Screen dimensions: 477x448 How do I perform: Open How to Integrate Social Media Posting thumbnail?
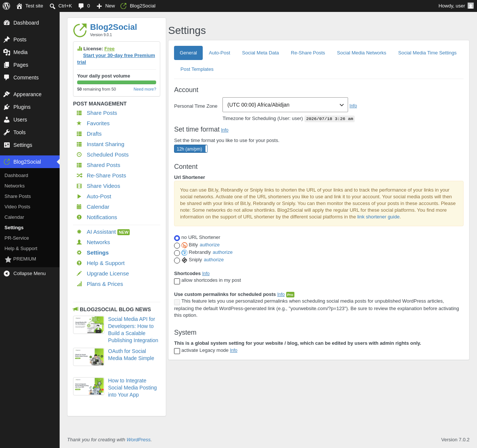pos(89,387)
